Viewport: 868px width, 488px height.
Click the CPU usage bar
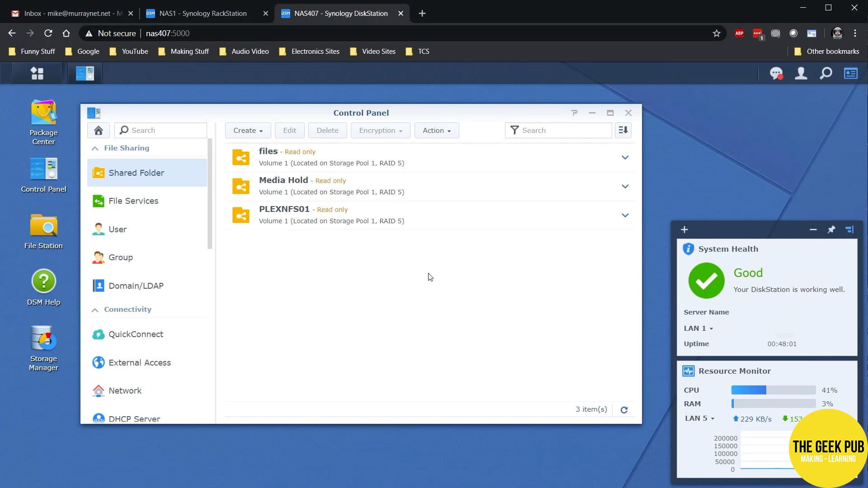[x=774, y=390]
